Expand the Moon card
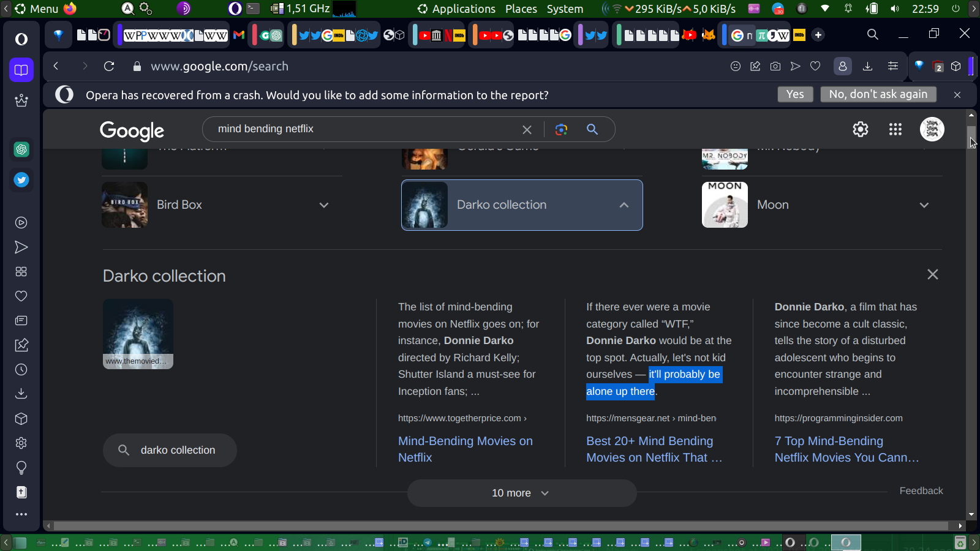Image resolution: width=980 pixels, height=551 pixels. coord(924,205)
